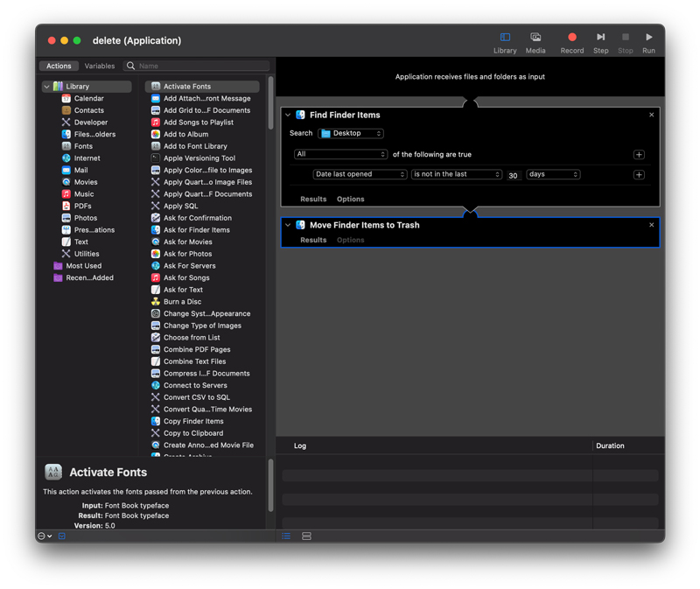This screenshot has height=589, width=700.
Task: Open the Media browser
Action: 535,43
